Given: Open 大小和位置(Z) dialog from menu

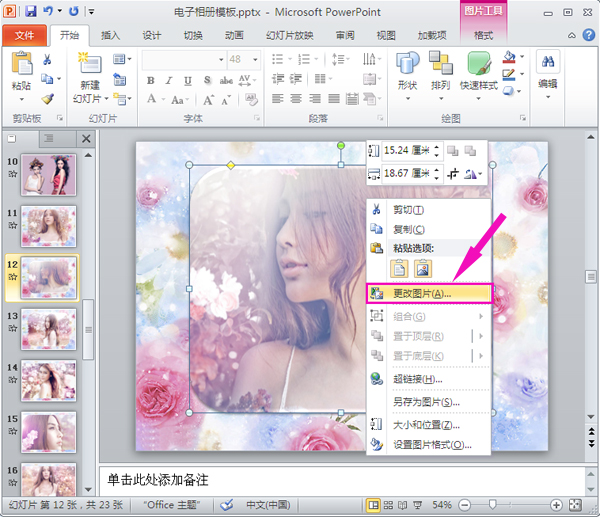Looking at the screenshot, I should (429, 425).
